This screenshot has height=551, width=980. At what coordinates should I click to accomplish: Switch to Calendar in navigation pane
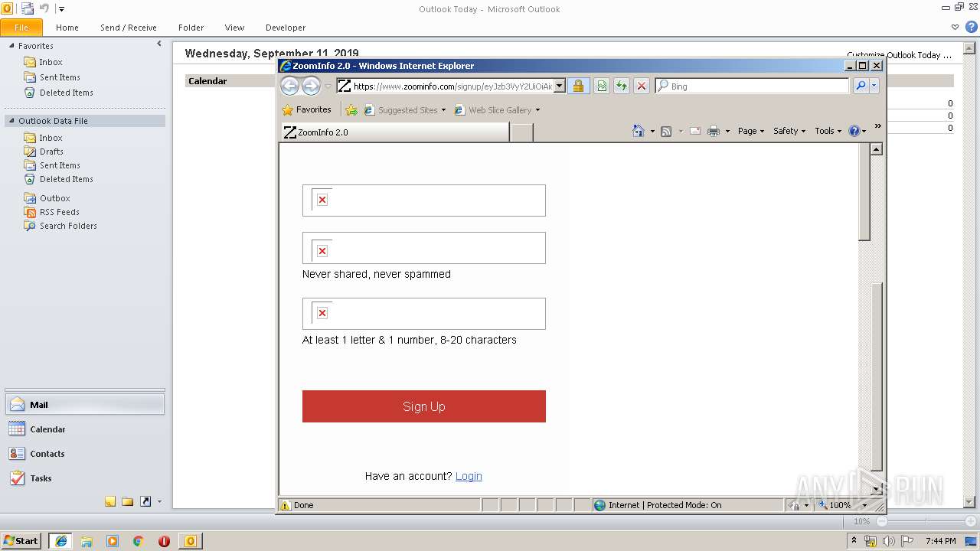(x=84, y=429)
